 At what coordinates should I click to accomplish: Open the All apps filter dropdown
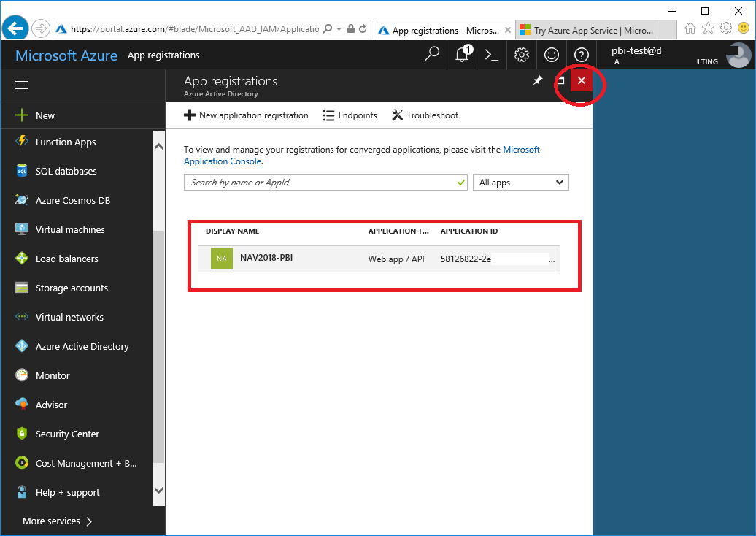click(521, 183)
